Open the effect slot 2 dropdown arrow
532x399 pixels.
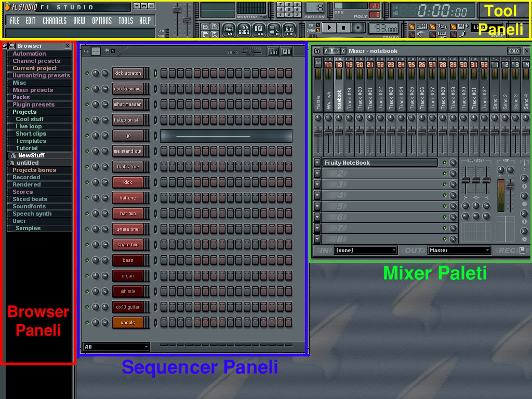click(317, 174)
